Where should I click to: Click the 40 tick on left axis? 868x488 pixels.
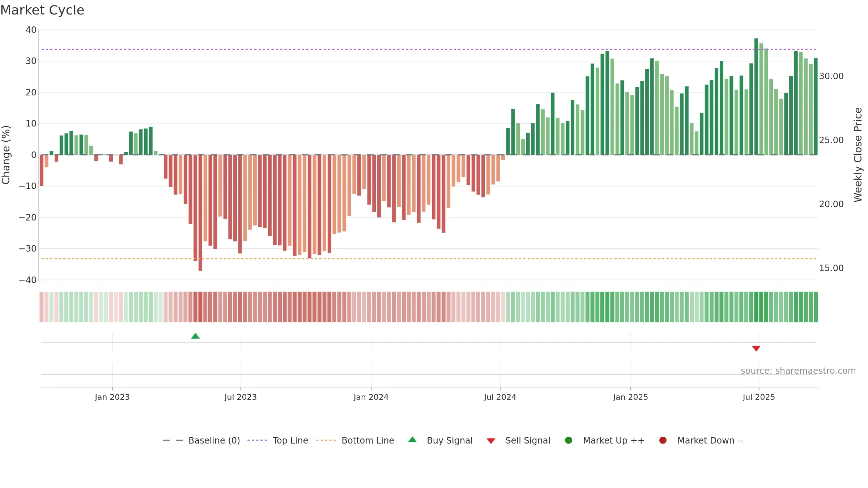tap(31, 30)
